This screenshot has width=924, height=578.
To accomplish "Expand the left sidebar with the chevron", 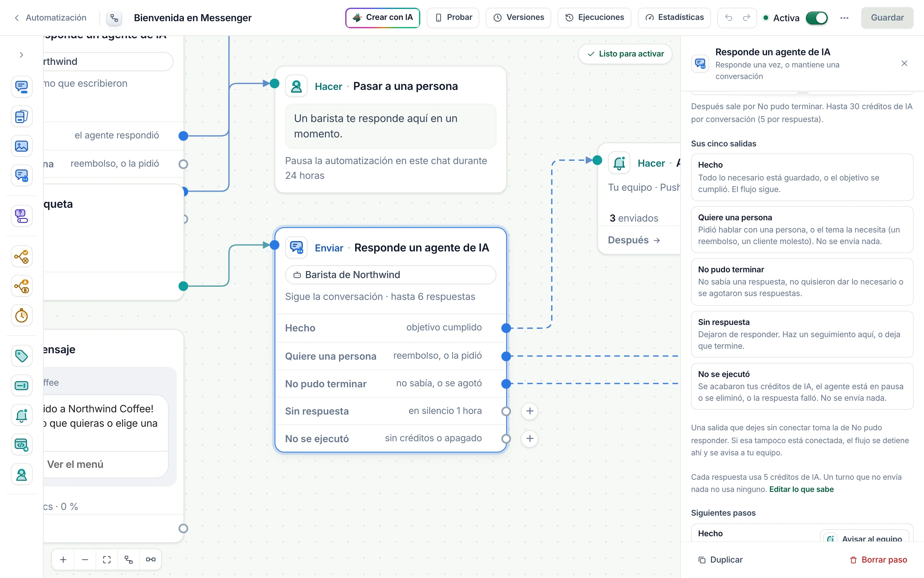I will click(x=21, y=55).
